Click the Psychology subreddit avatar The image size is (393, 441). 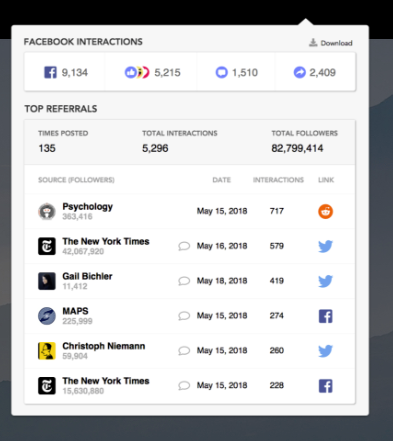(x=47, y=211)
